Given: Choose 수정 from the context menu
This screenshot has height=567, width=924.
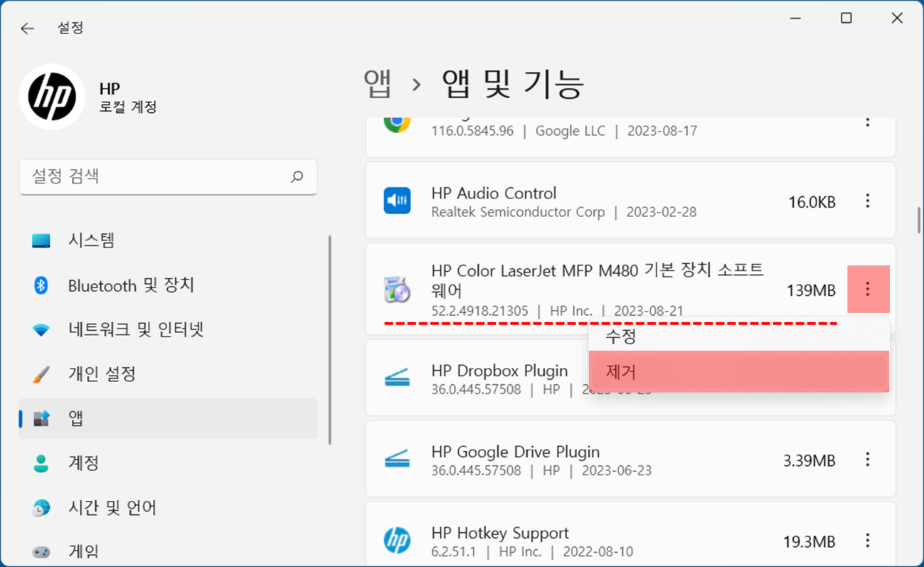Looking at the screenshot, I should tap(739, 336).
